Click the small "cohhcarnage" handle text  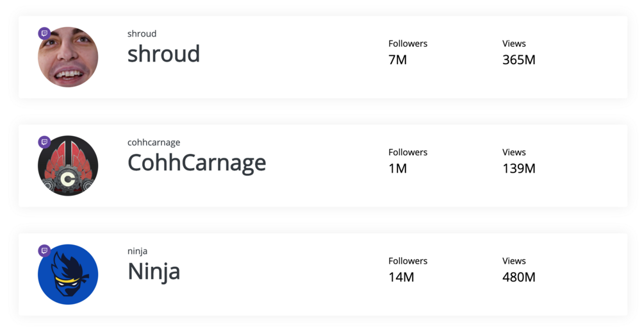tap(154, 142)
